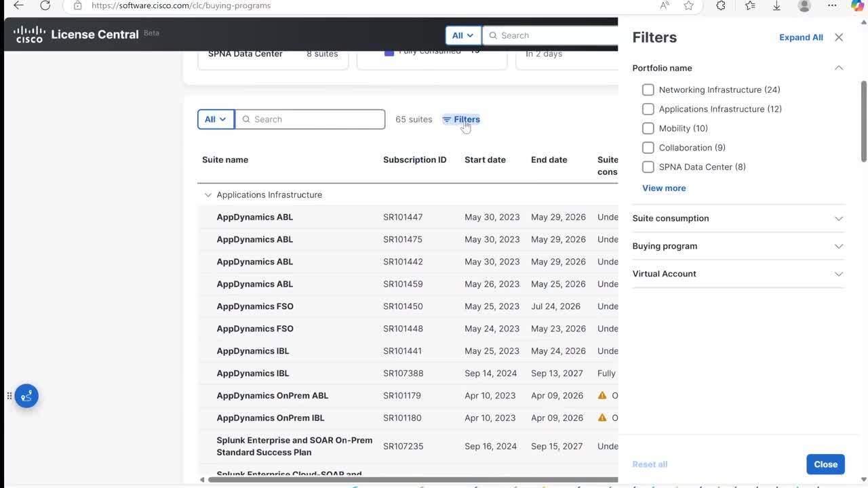Reload the page with refresh icon

(45, 5)
